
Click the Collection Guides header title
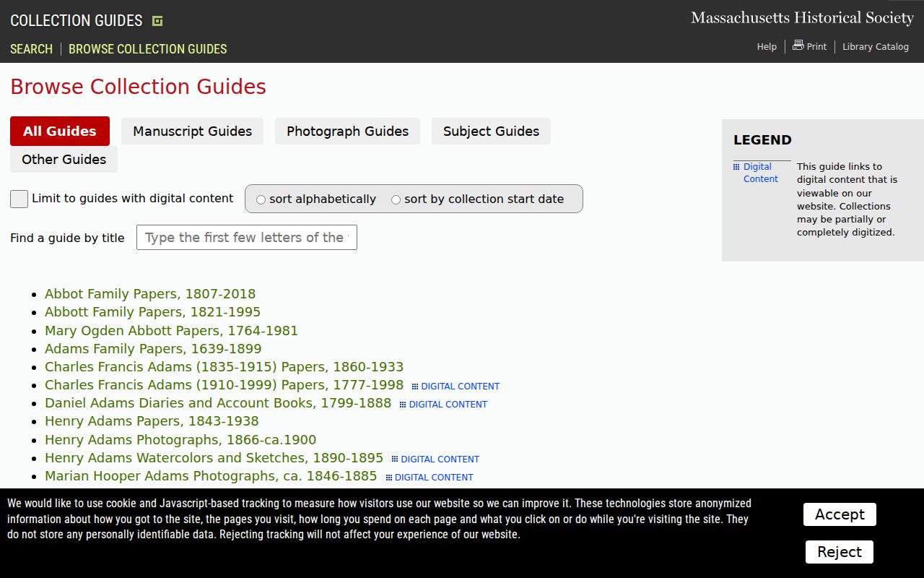tap(77, 20)
